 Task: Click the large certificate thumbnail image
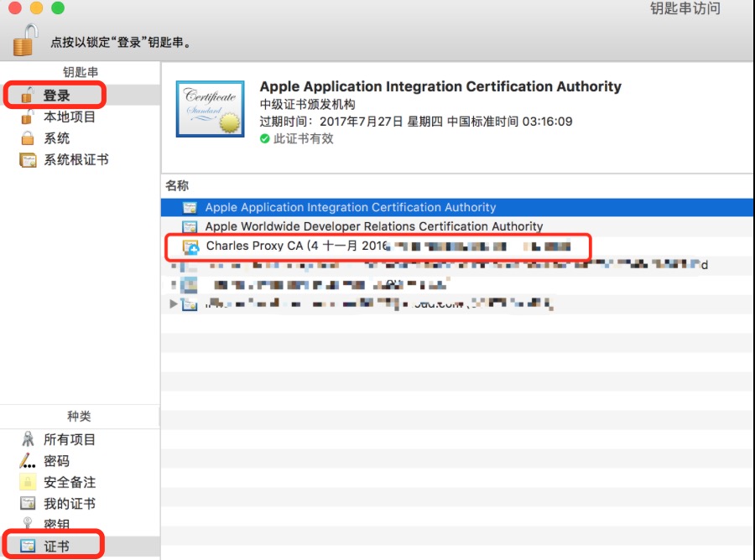[210, 109]
